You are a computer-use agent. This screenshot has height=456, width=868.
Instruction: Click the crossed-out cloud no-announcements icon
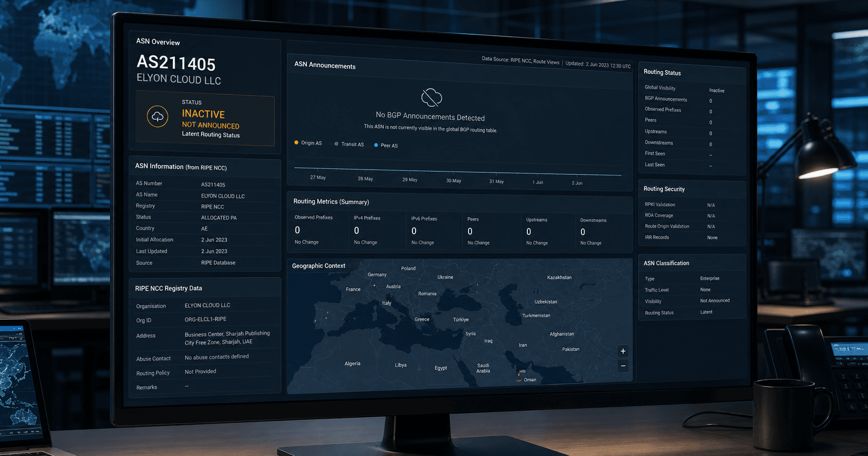pyautogui.click(x=431, y=97)
